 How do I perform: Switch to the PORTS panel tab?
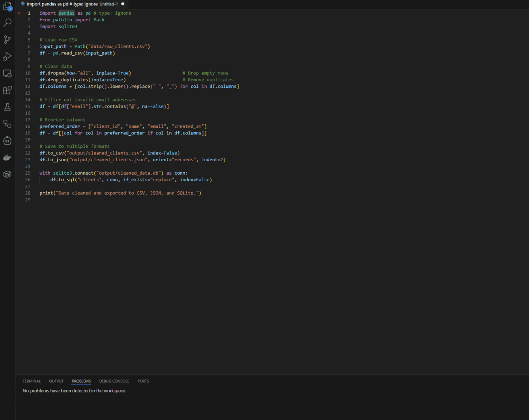click(x=143, y=381)
